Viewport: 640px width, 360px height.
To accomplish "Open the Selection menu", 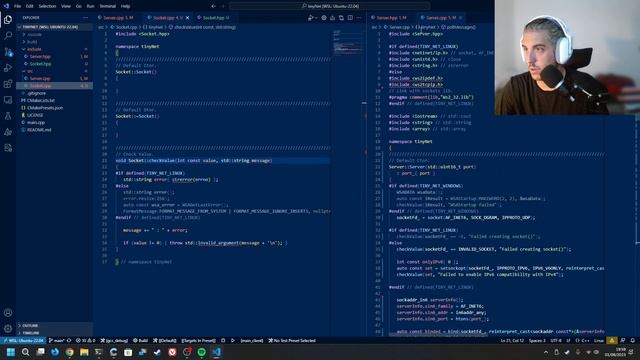I will (47, 6).
